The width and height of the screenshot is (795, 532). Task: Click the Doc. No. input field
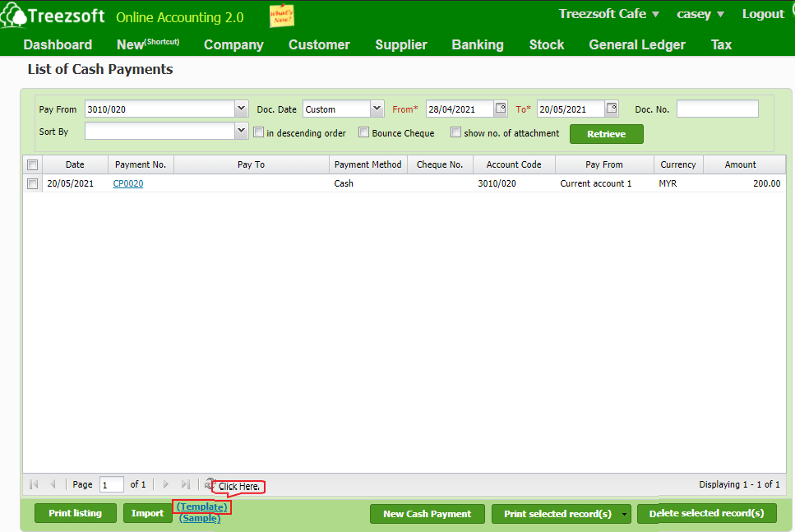click(x=718, y=109)
